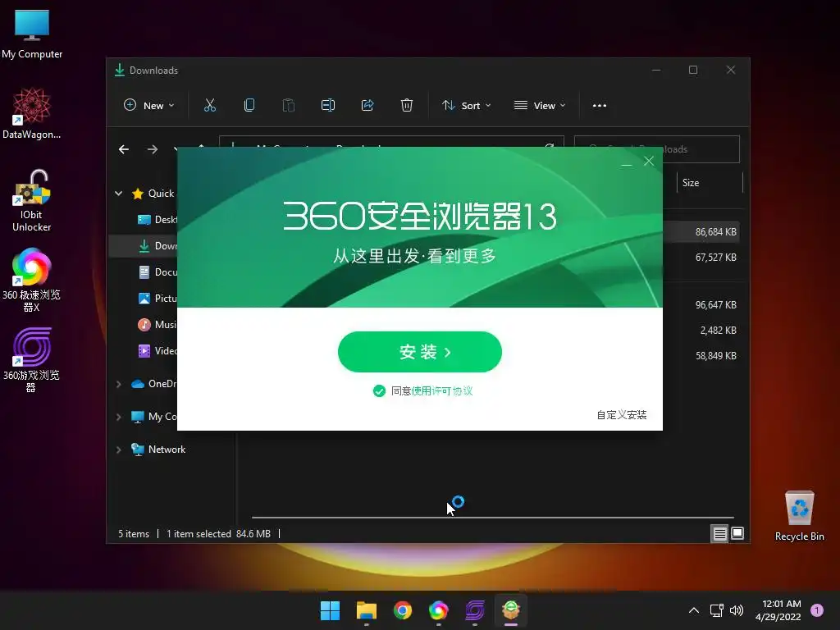Click the Paste icon in Explorer toolbar

tap(289, 106)
